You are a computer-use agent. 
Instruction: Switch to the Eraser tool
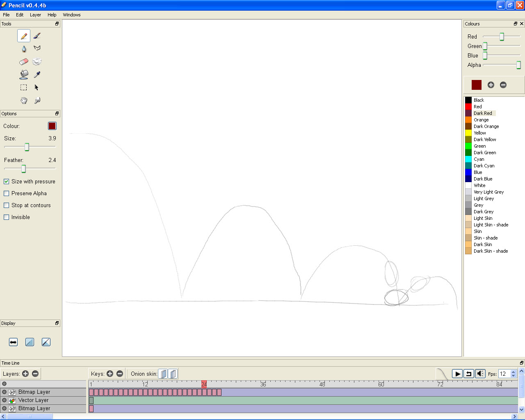pos(23,61)
